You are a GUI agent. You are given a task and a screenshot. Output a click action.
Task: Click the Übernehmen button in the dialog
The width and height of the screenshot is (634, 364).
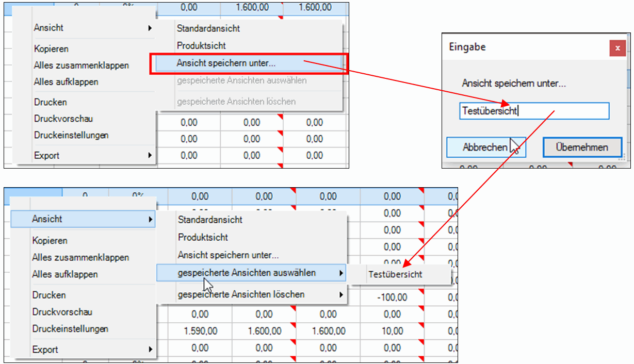[582, 147]
